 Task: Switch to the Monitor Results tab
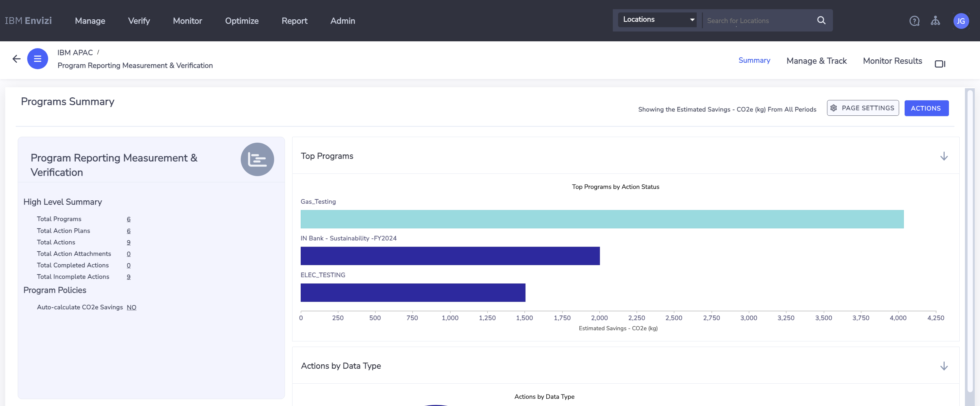(892, 61)
